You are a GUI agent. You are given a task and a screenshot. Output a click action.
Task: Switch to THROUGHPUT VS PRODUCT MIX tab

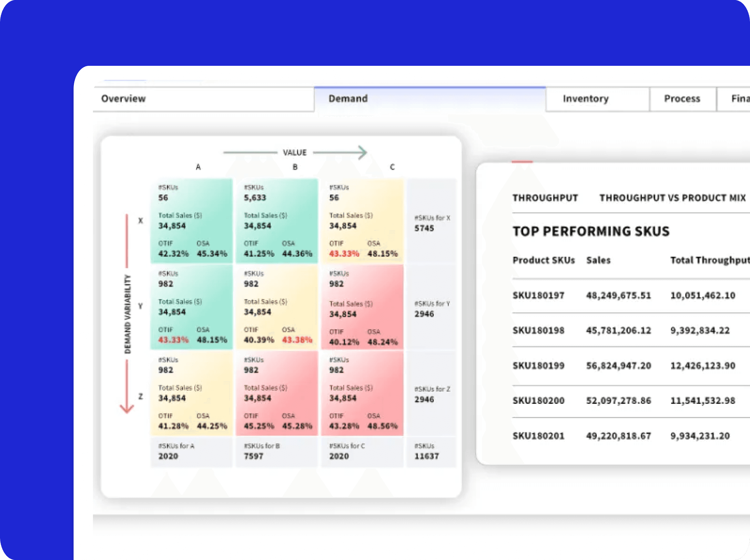click(672, 198)
